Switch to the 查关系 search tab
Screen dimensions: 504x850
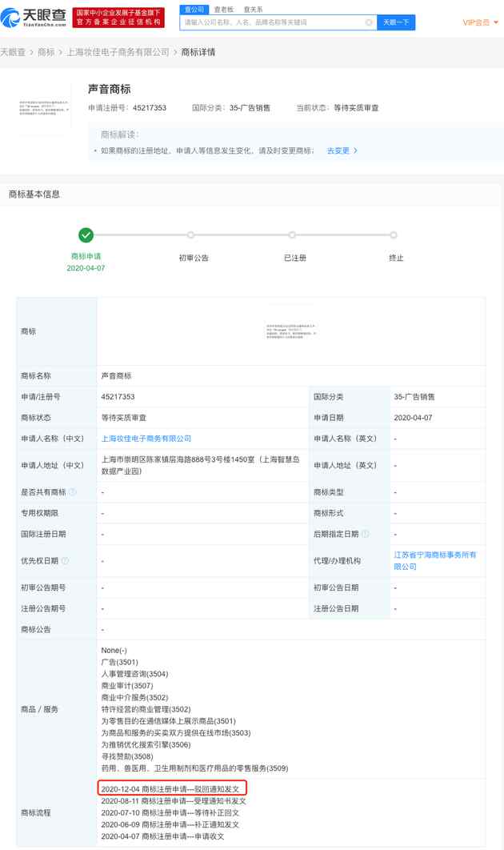pyautogui.click(x=254, y=10)
